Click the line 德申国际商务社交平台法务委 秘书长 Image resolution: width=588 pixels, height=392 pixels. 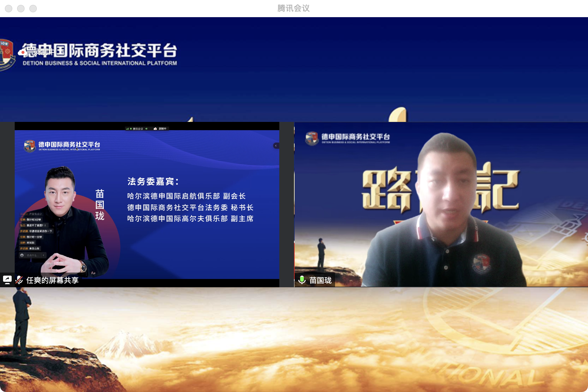(x=190, y=208)
